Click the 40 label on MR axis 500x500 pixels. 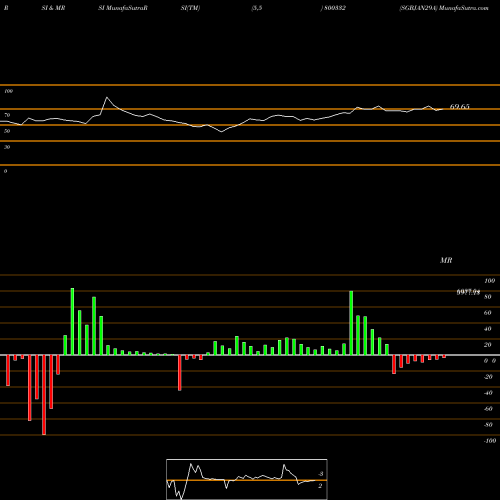488,329
